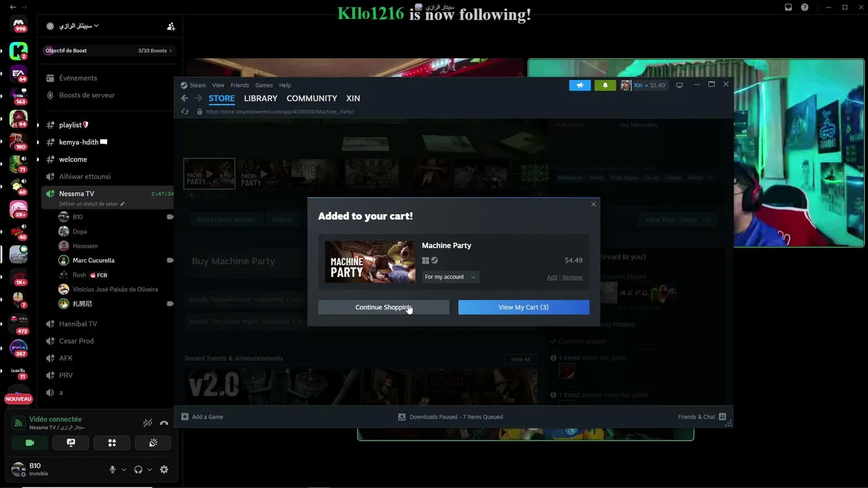868x488 pixels.
Task: Click View My Cart (3) button
Action: point(524,307)
